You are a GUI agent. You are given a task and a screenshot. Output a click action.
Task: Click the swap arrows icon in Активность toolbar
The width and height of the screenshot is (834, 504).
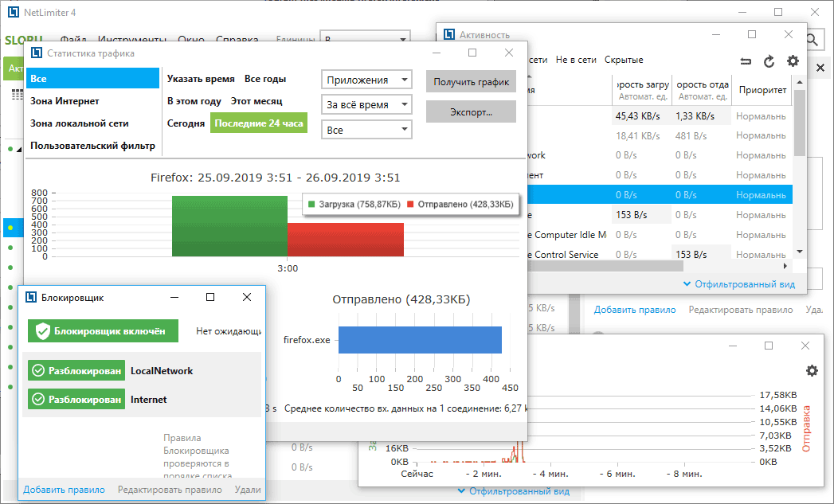tap(746, 61)
